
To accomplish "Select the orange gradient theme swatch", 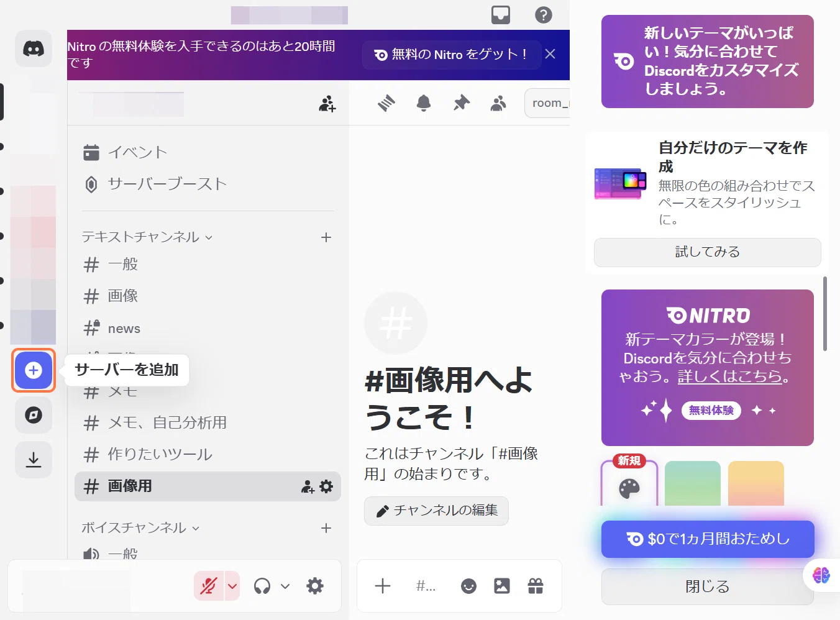I will (x=756, y=483).
